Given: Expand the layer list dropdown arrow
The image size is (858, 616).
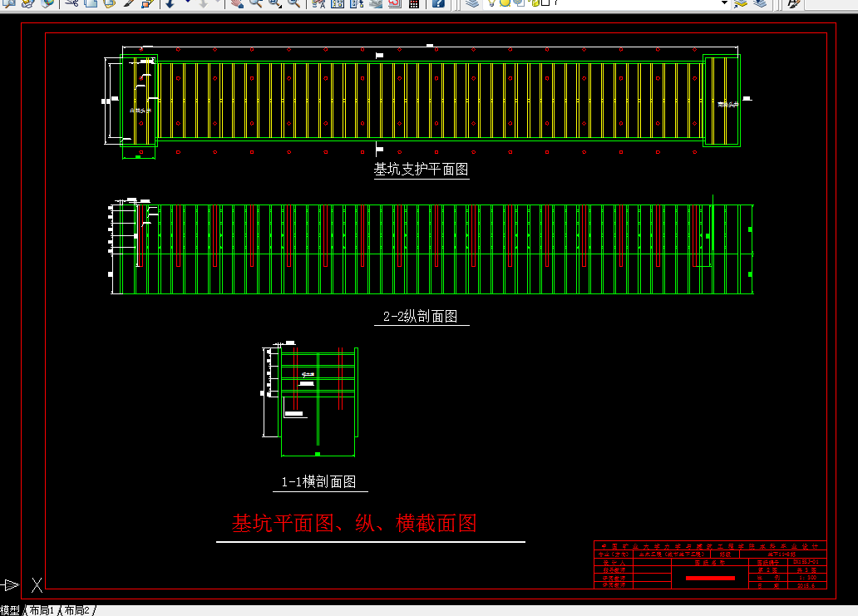Looking at the screenshot, I should click(724, 2).
